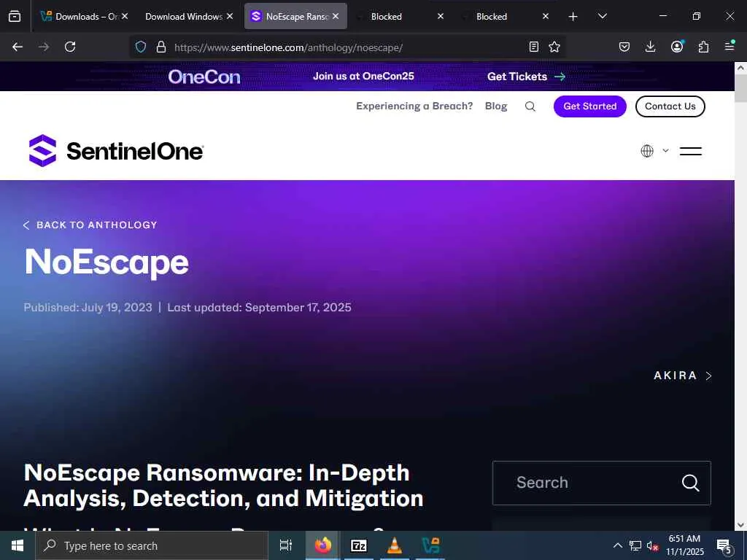Image resolution: width=747 pixels, height=560 pixels.
Task: Open Task View on taskbar
Action: pos(286,545)
